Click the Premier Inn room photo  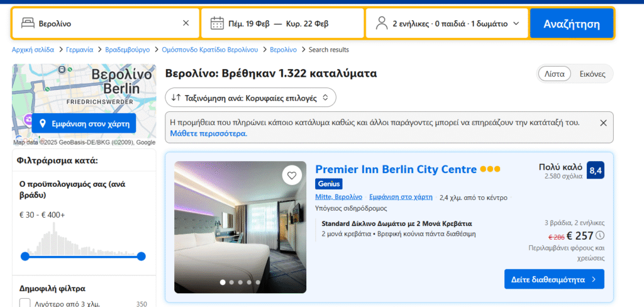point(240,227)
